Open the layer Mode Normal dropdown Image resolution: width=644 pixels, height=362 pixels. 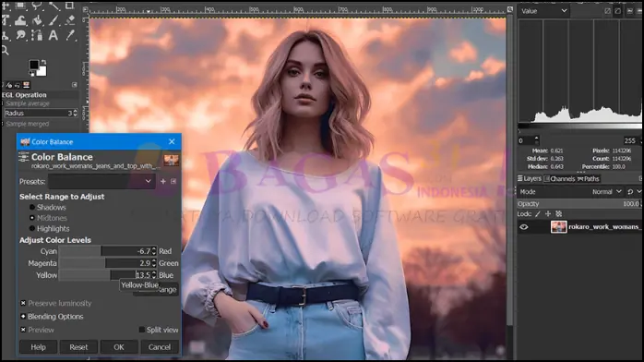pos(607,192)
